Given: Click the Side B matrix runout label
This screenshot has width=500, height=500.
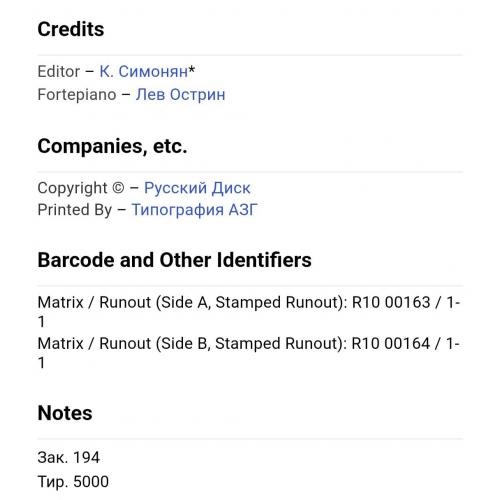Looking at the screenshot, I should pos(192,344).
